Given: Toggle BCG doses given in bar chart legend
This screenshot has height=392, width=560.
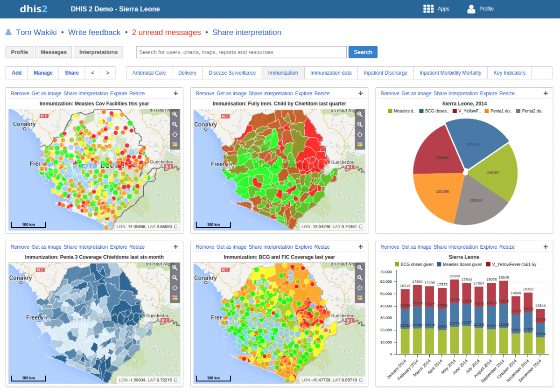Looking at the screenshot, I should [414, 265].
